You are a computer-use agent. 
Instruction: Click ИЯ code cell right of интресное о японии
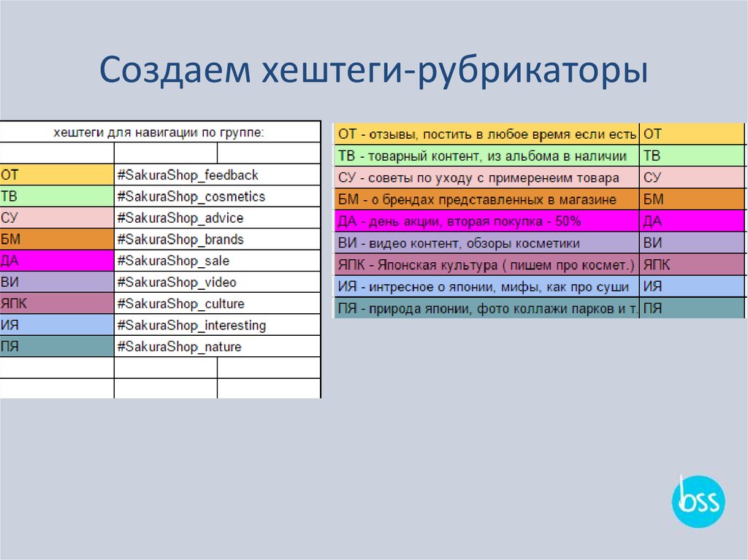[x=692, y=287]
